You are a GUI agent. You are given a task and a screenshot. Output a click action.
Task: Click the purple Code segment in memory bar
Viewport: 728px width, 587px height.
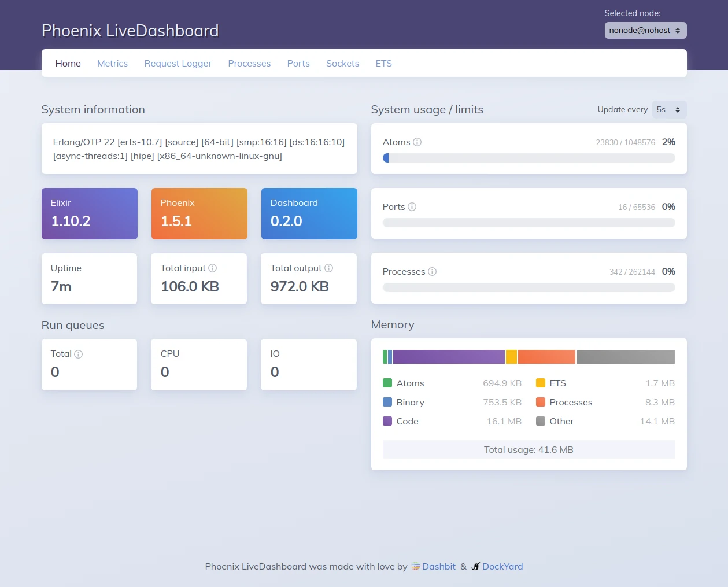pyautogui.click(x=449, y=357)
